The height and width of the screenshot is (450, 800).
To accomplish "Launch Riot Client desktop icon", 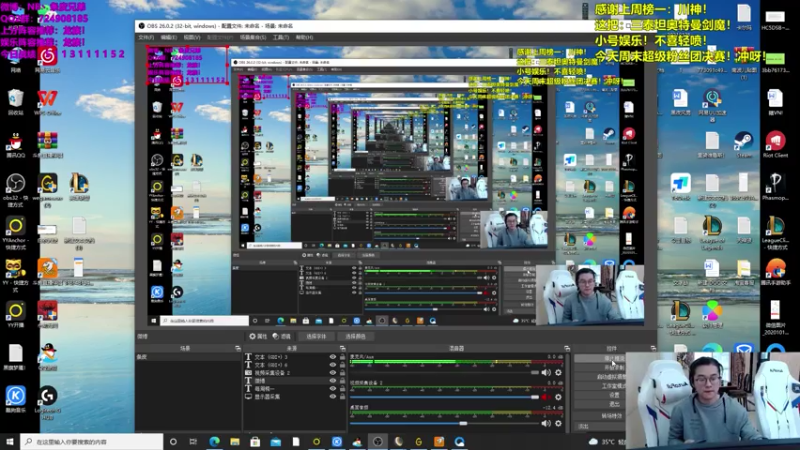I will click(775, 144).
